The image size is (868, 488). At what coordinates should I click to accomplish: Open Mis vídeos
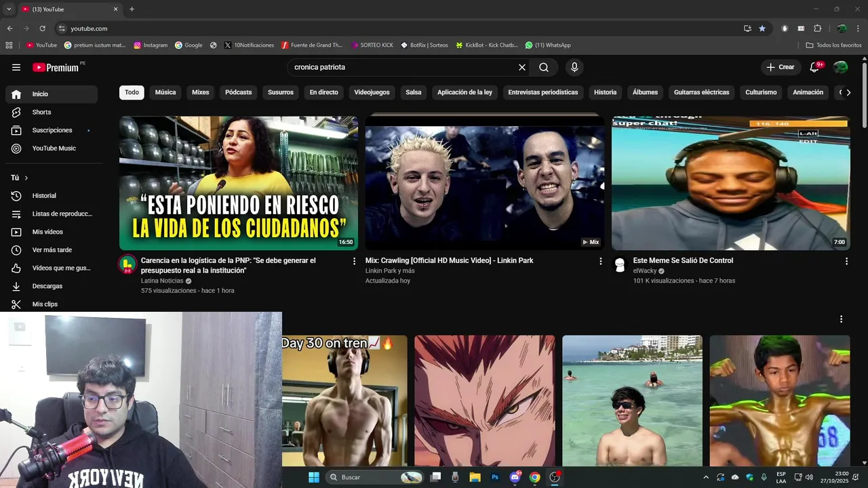(52, 232)
